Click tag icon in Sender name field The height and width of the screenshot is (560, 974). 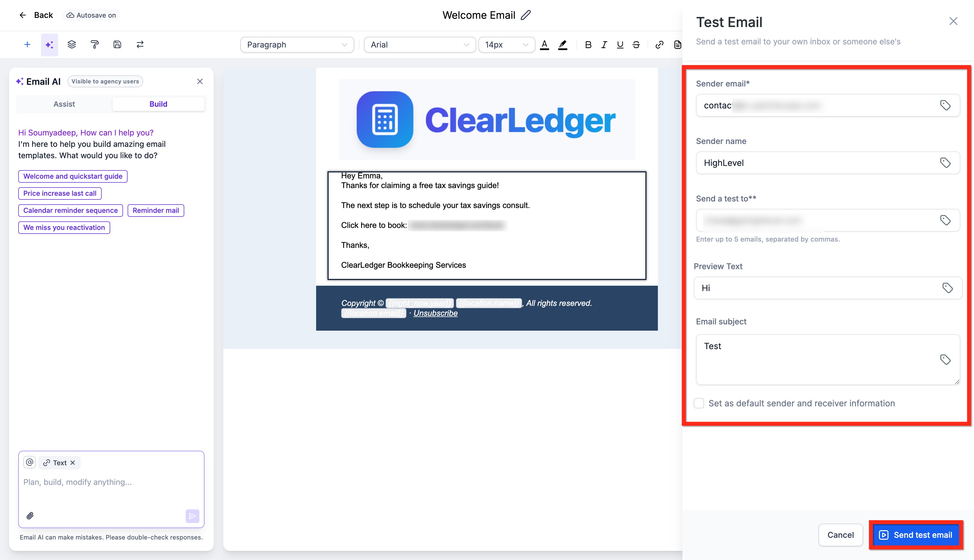click(x=945, y=163)
